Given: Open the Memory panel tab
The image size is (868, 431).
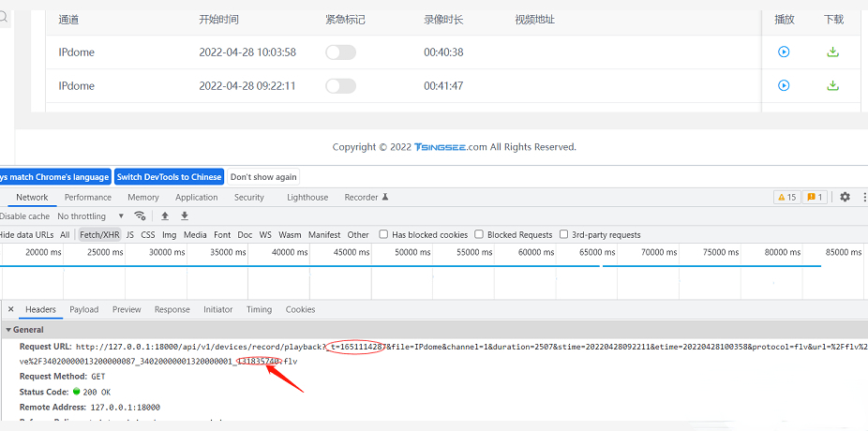Looking at the screenshot, I should pyautogui.click(x=143, y=198).
